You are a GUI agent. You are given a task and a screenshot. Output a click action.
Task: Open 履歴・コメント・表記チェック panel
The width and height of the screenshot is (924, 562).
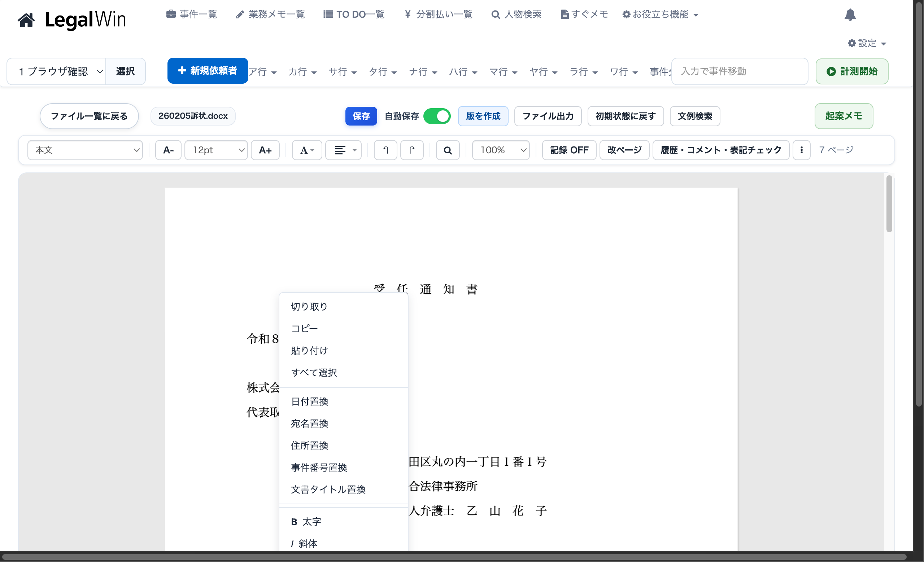(x=721, y=150)
